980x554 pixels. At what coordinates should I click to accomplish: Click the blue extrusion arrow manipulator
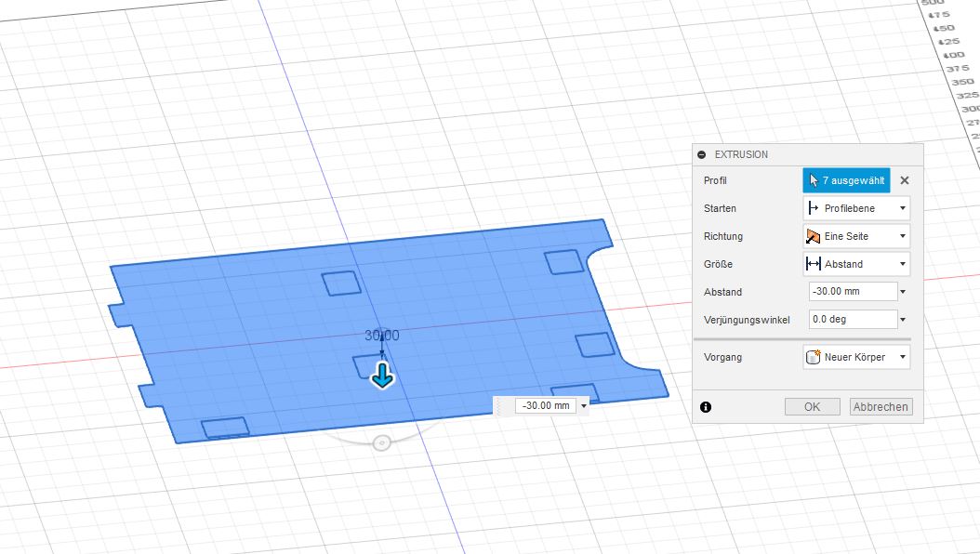coord(382,376)
